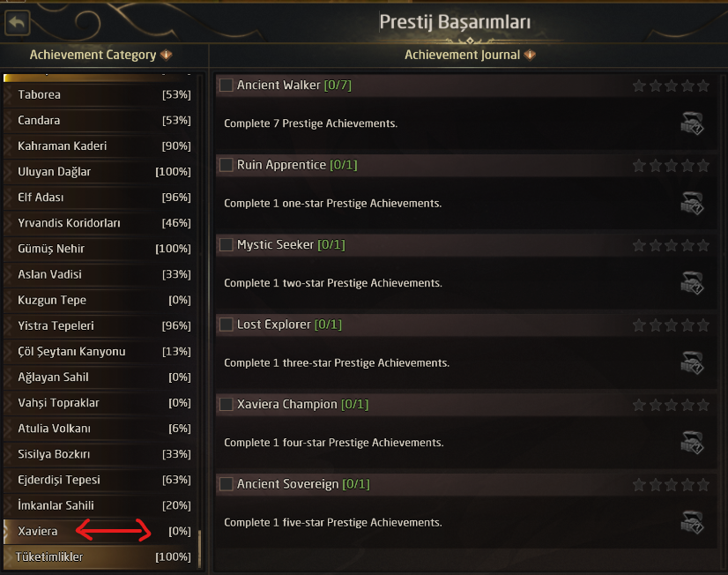Open the Ejderdişi Tepesi category
Image resolution: width=728 pixels, height=575 pixels.
click(x=97, y=480)
